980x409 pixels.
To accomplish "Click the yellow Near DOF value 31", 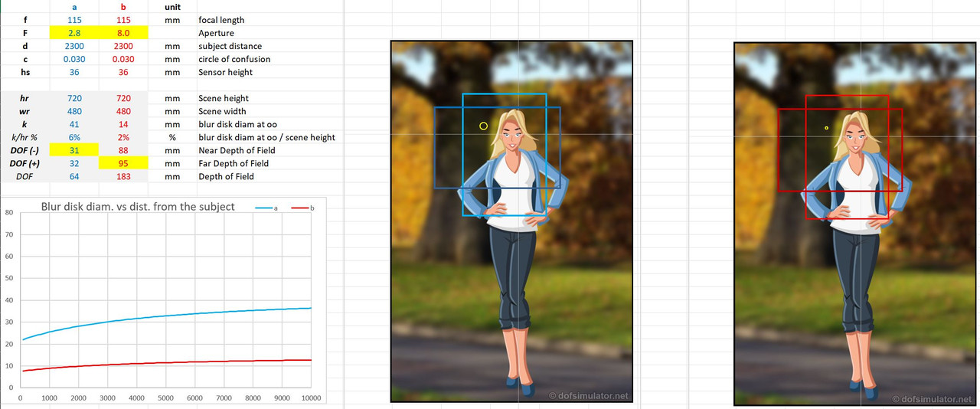I will [74, 151].
